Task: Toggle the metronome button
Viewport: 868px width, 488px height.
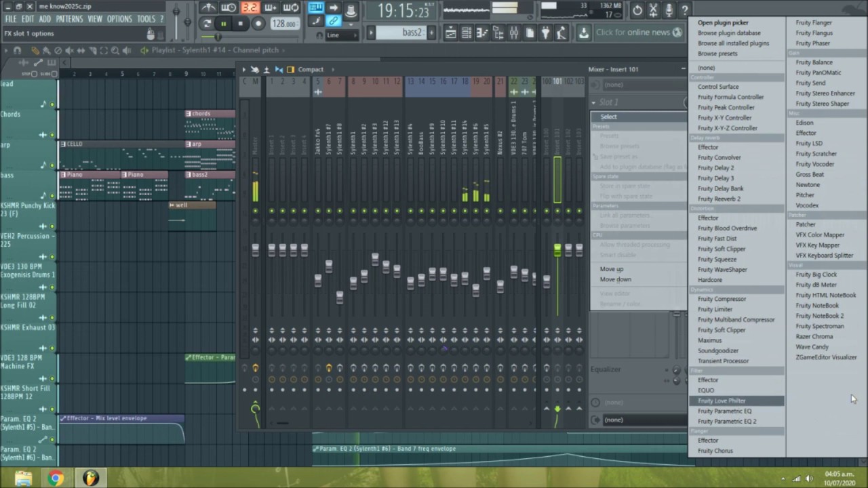Action: (x=209, y=8)
